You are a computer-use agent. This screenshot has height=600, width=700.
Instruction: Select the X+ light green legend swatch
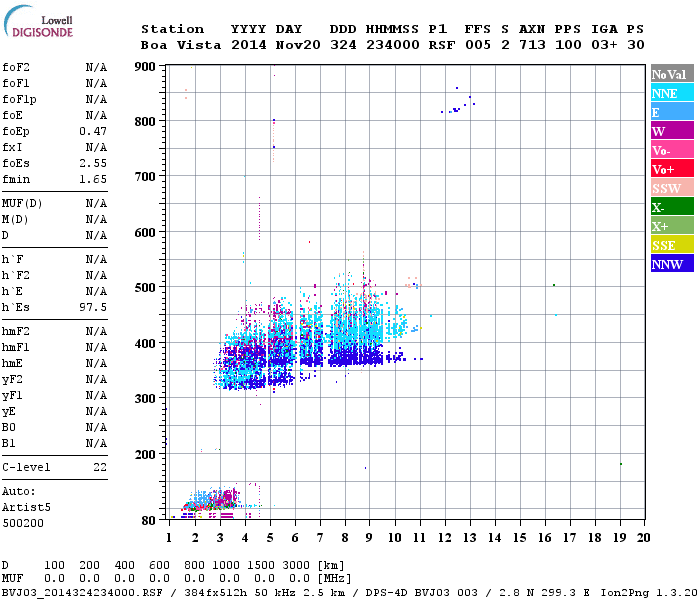click(672, 225)
